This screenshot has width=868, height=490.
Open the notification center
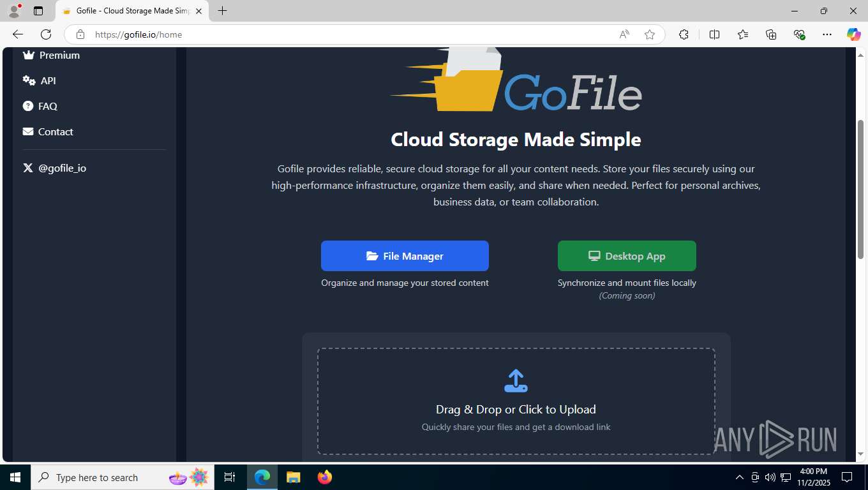click(x=847, y=477)
